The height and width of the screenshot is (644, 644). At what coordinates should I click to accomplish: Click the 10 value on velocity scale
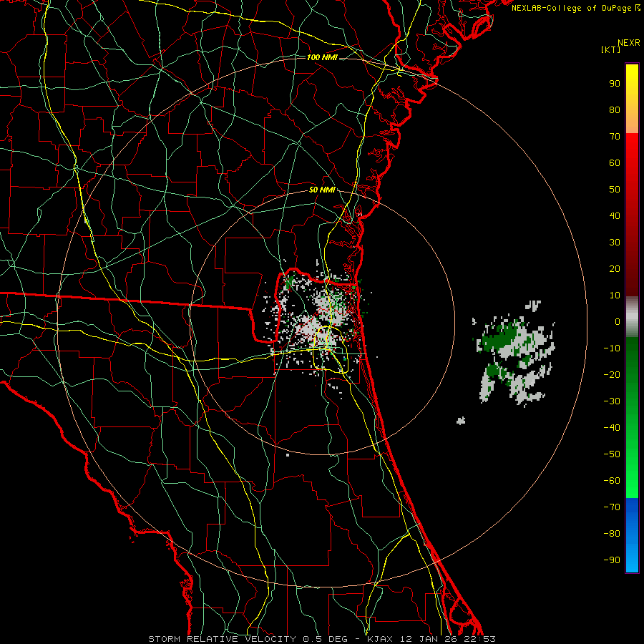pos(615,296)
